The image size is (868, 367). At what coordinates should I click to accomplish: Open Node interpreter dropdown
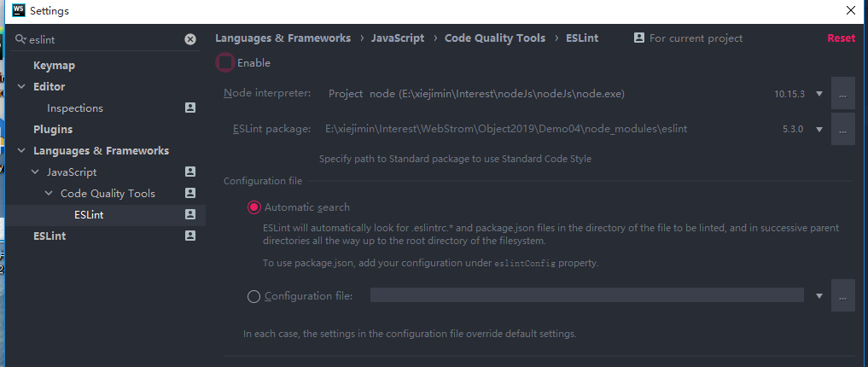819,94
